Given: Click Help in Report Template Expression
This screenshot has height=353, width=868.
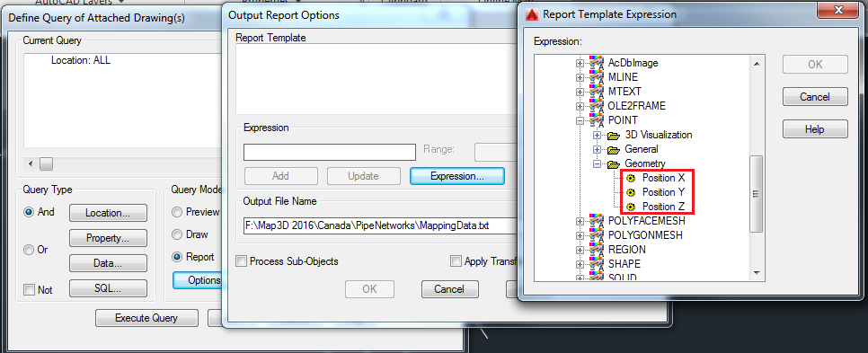Looking at the screenshot, I should (815, 129).
